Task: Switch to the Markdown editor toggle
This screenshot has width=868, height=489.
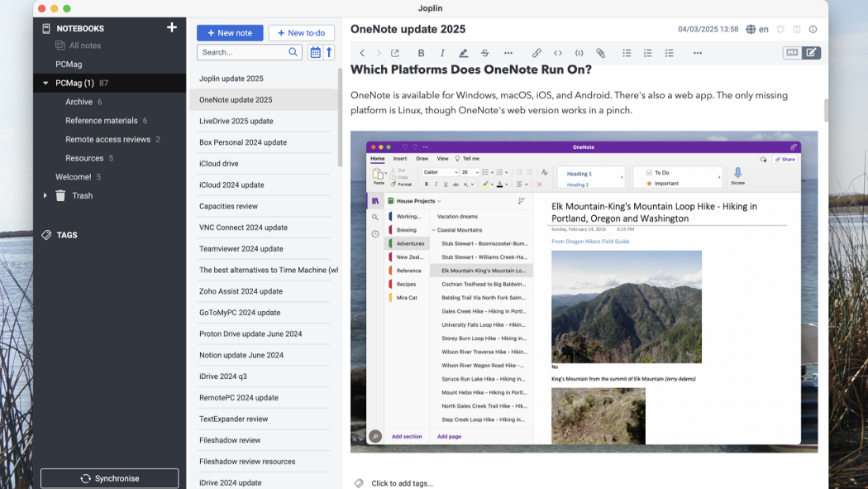Action: pyautogui.click(x=791, y=53)
